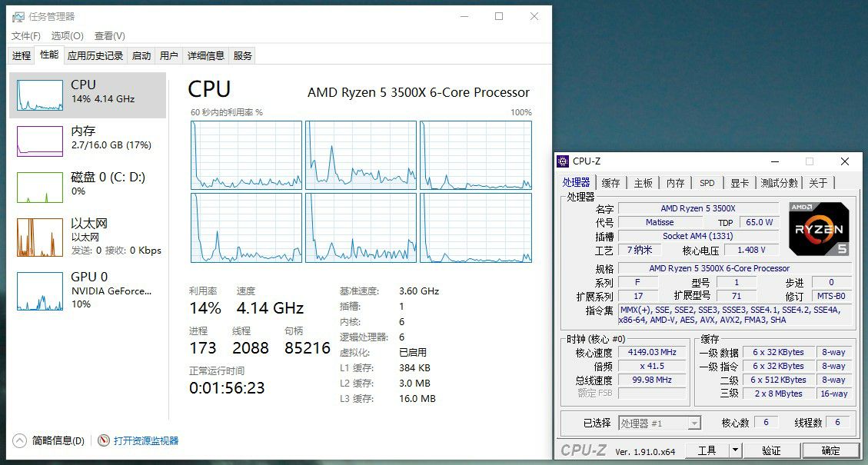The height and width of the screenshot is (465, 868).
Task: Switch to the 进程 tab in Task Manager
Action: [x=22, y=55]
